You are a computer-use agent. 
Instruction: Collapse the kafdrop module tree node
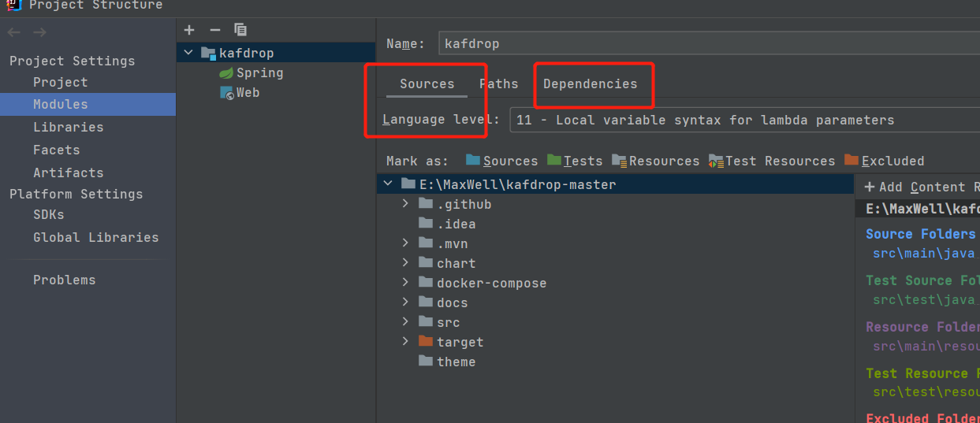(188, 53)
